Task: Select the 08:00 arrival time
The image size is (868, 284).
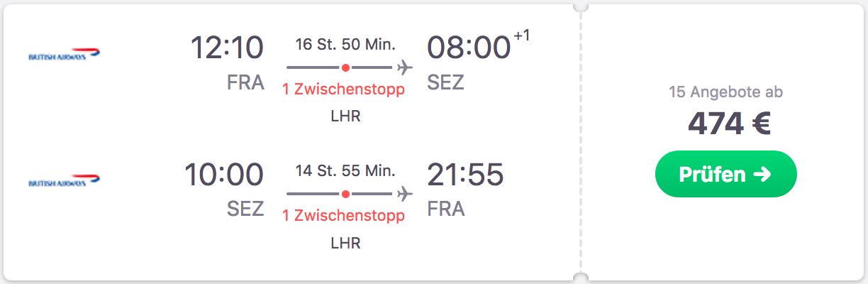Action: [x=468, y=48]
